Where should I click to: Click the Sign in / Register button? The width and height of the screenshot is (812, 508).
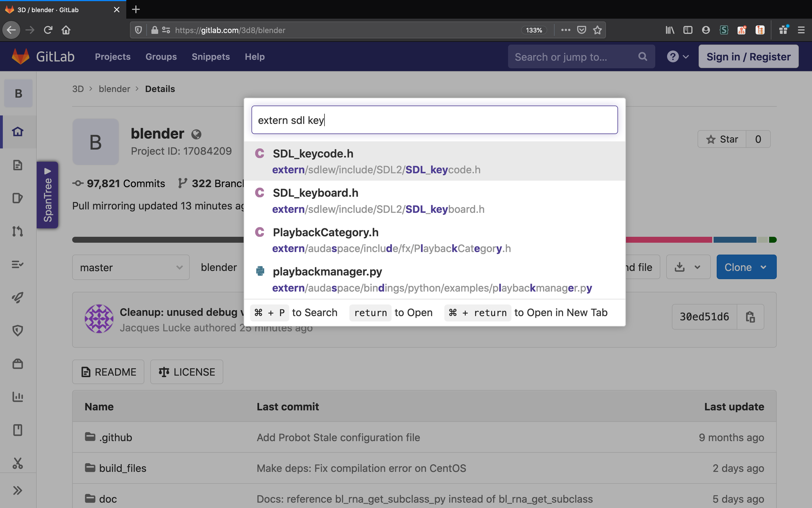pyautogui.click(x=748, y=57)
